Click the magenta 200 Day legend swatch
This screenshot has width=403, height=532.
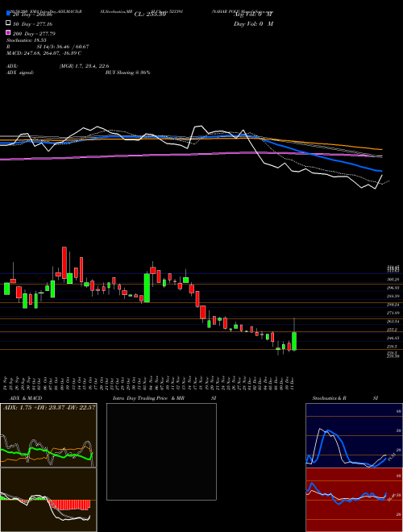click(x=8, y=33)
